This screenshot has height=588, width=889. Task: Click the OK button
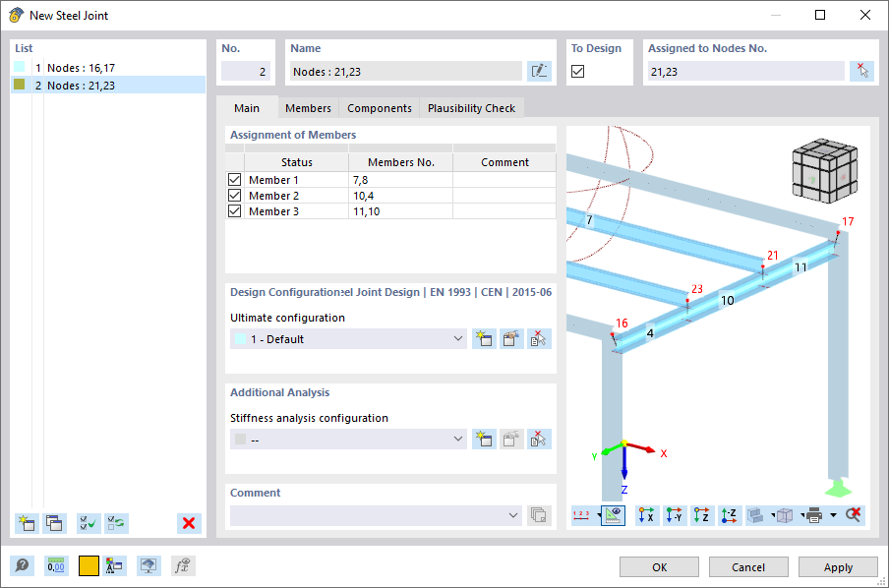(660, 567)
